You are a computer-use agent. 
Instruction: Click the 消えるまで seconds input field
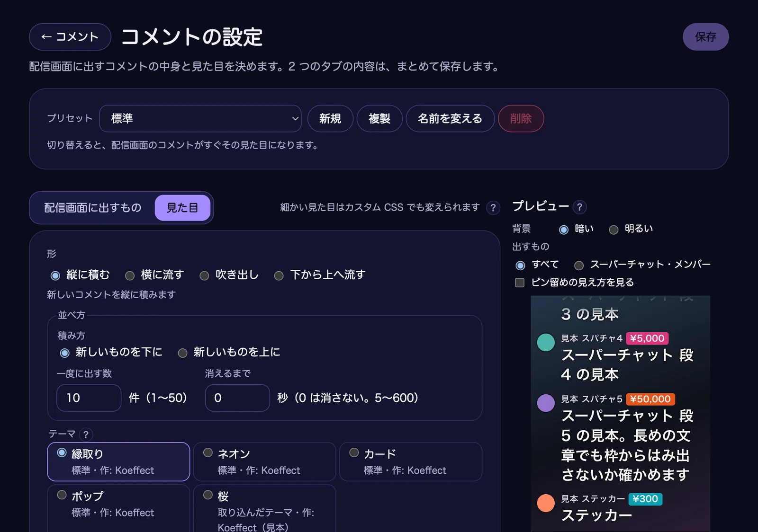(237, 398)
